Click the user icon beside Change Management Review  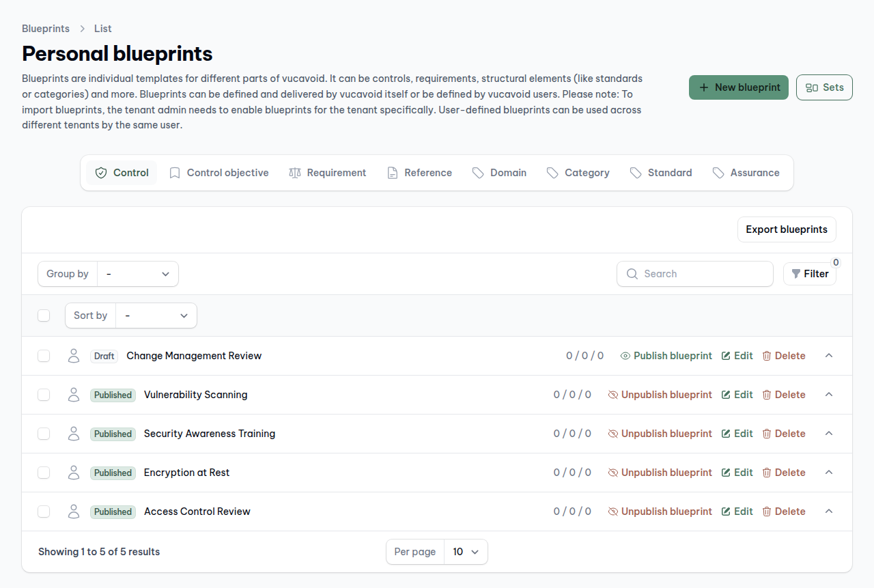pos(74,356)
